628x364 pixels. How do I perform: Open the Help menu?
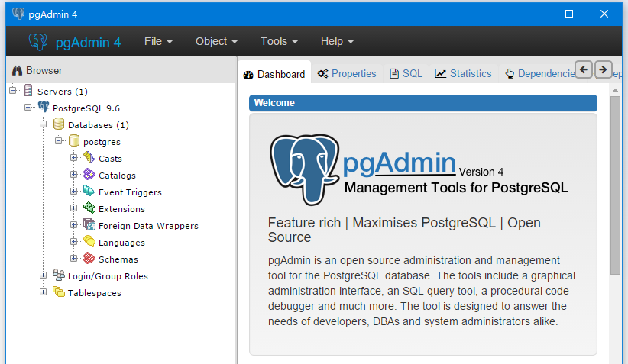337,42
